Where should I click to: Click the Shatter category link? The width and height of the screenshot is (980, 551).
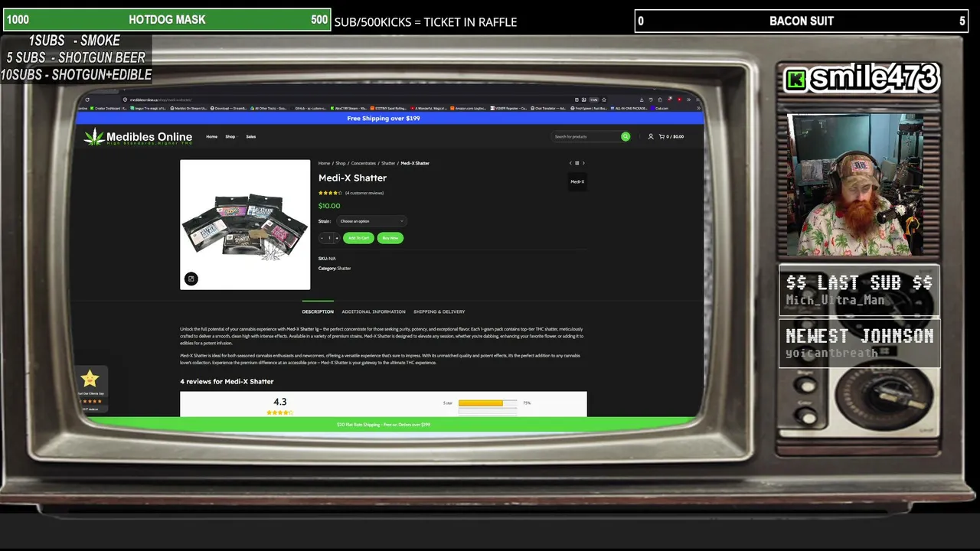point(345,269)
